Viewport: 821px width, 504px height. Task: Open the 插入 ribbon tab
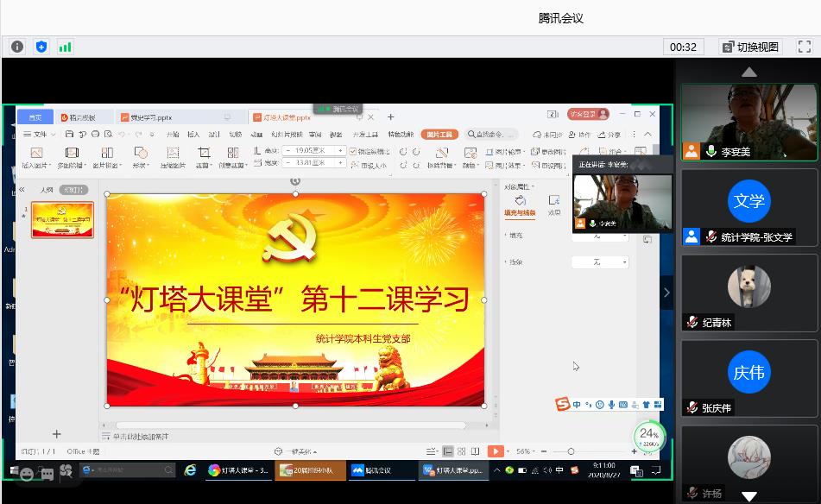coord(193,135)
